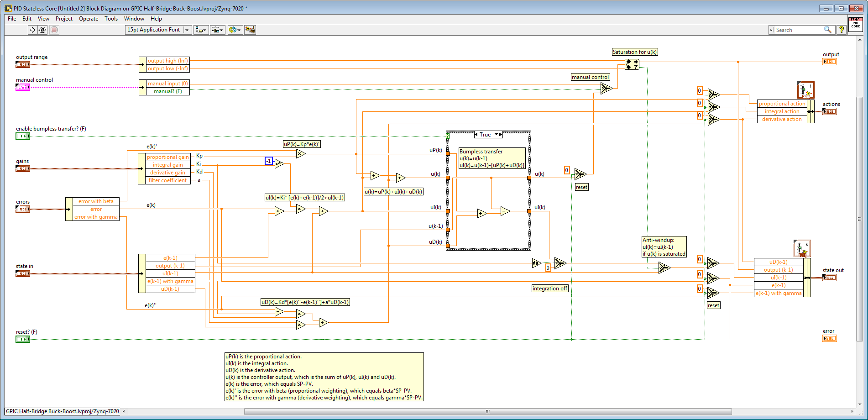The image size is (868, 420).
Task: Click the enable bumpless transfer boolean terminal
Action: point(23,136)
